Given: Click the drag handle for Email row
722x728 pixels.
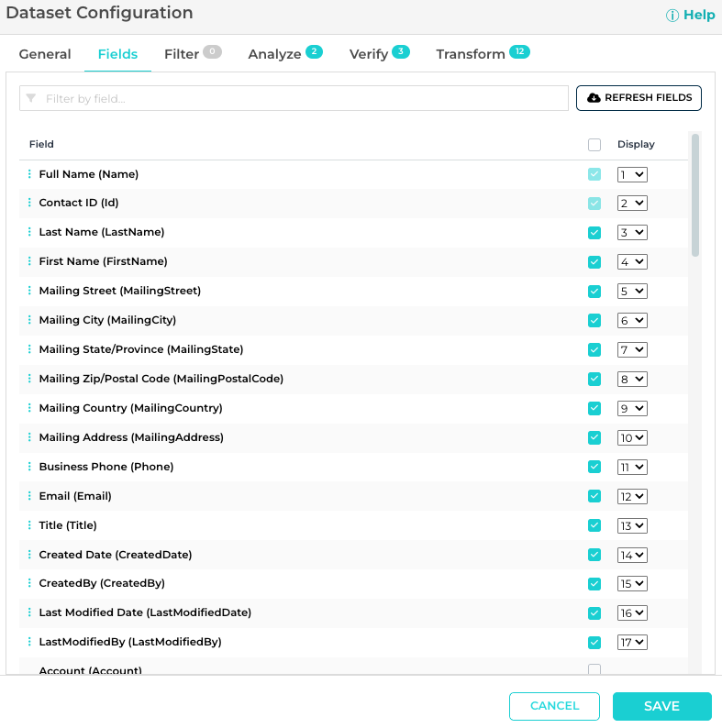Looking at the screenshot, I should pyautogui.click(x=29, y=495).
